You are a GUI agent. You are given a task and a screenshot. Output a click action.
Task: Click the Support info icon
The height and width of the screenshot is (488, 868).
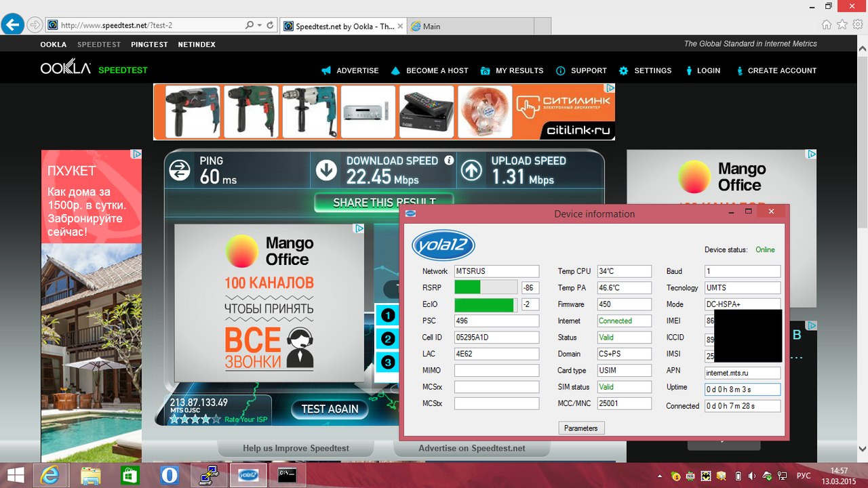click(x=561, y=70)
